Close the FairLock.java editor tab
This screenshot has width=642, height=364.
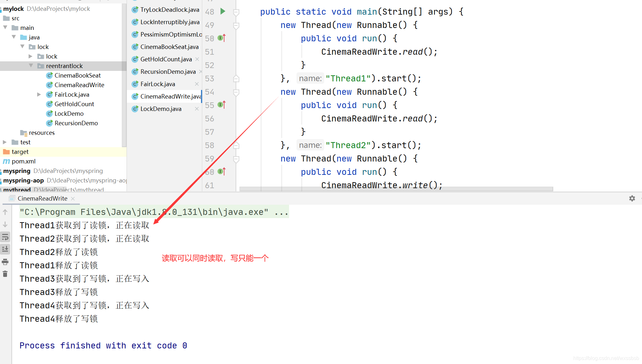click(x=197, y=84)
